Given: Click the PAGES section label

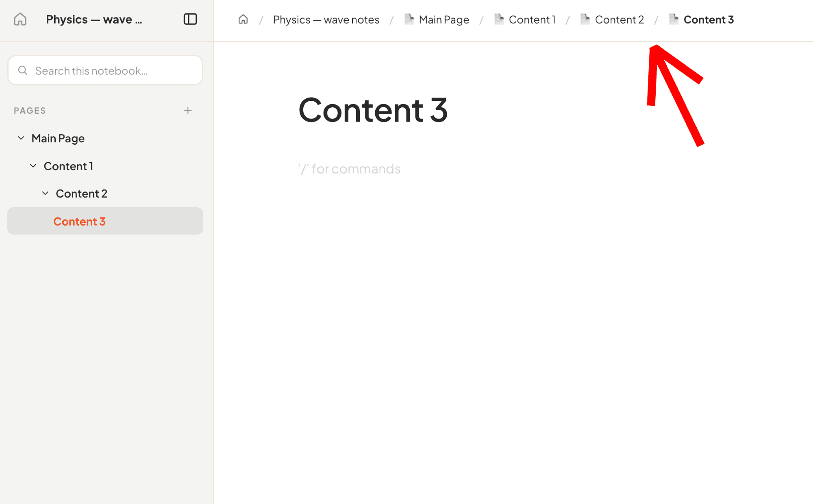Looking at the screenshot, I should coord(30,111).
